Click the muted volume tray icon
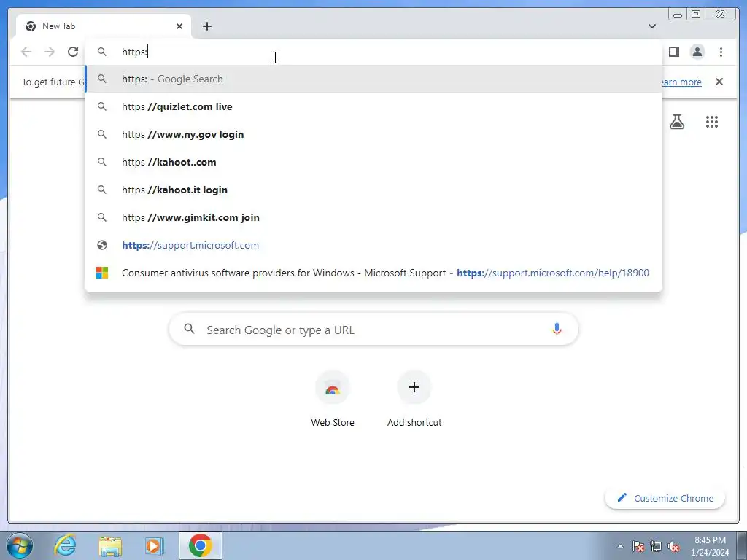Image resolution: width=747 pixels, height=560 pixels. pyautogui.click(x=673, y=546)
